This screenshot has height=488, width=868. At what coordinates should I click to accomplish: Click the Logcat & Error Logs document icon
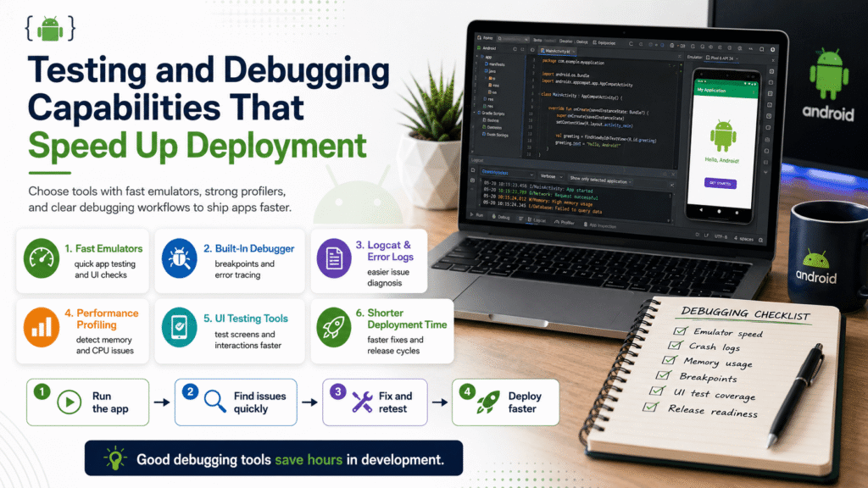pyautogui.click(x=334, y=258)
